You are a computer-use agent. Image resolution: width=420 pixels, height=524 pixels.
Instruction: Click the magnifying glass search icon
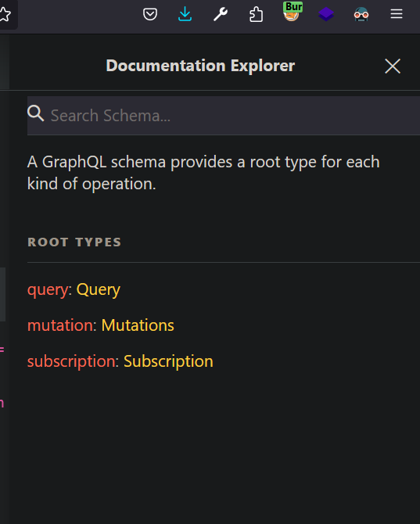[x=36, y=113]
